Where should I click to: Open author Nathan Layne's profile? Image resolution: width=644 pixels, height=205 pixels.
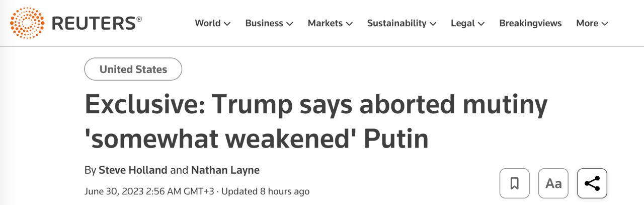click(225, 170)
